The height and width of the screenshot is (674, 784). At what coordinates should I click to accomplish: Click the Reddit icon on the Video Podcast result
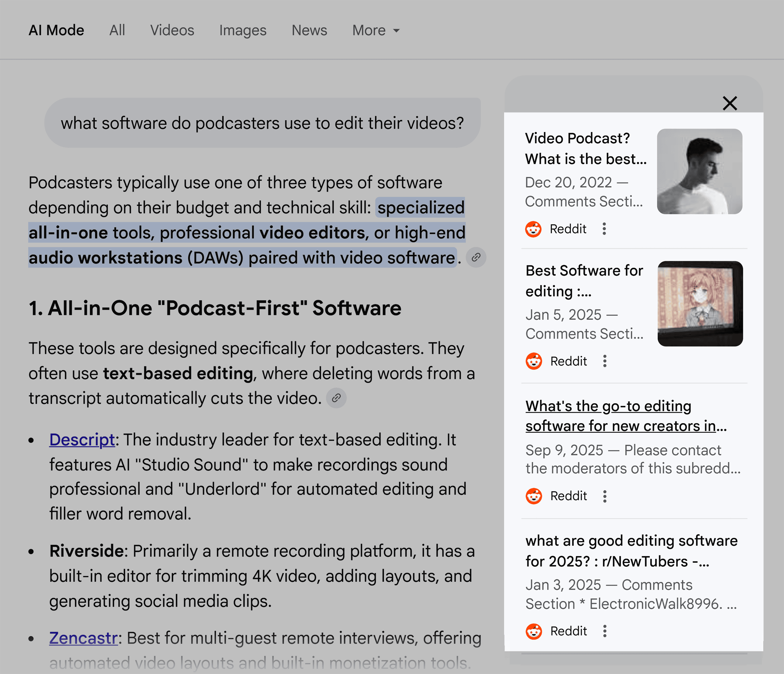click(x=534, y=229)
